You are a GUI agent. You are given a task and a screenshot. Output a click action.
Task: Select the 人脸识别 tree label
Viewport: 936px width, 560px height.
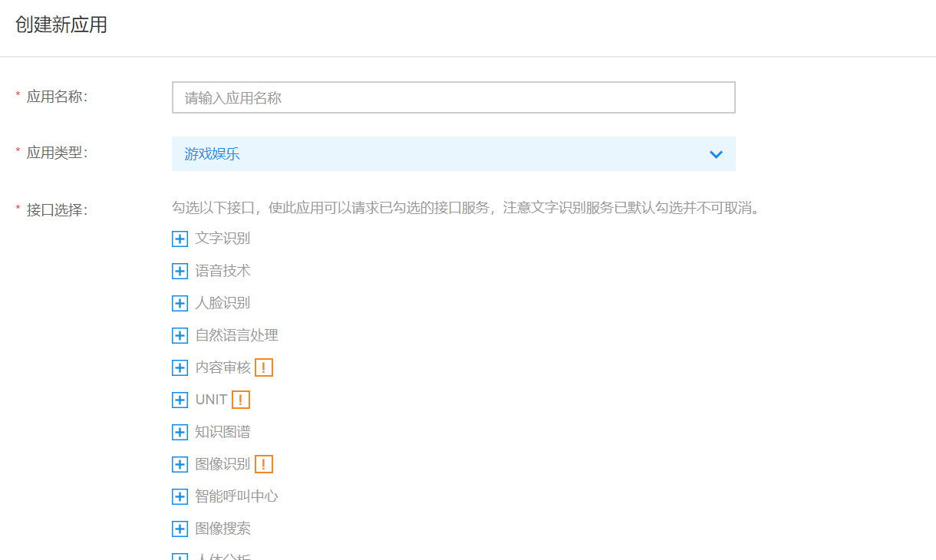click(x=222, y=303)
